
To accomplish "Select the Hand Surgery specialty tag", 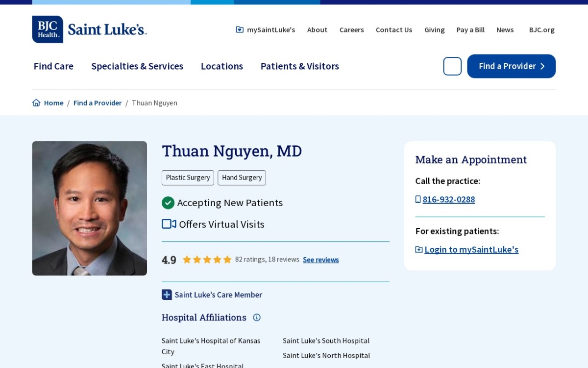I will 242,178.
